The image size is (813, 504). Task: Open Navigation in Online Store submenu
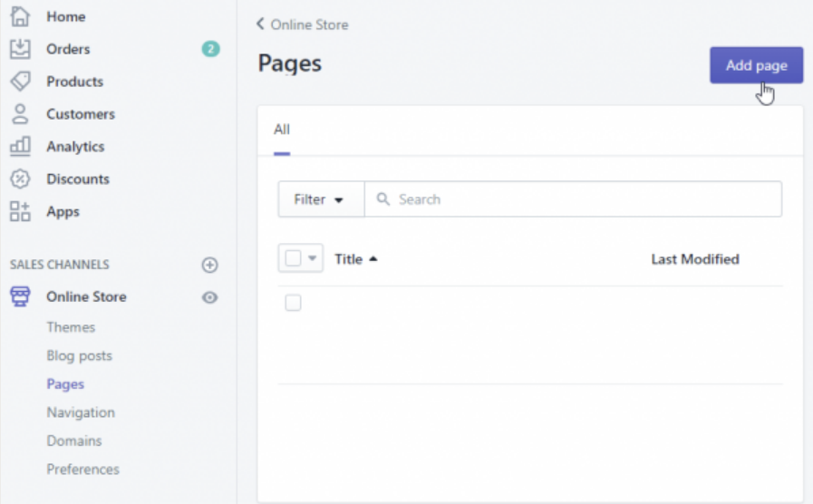[81, 412]
